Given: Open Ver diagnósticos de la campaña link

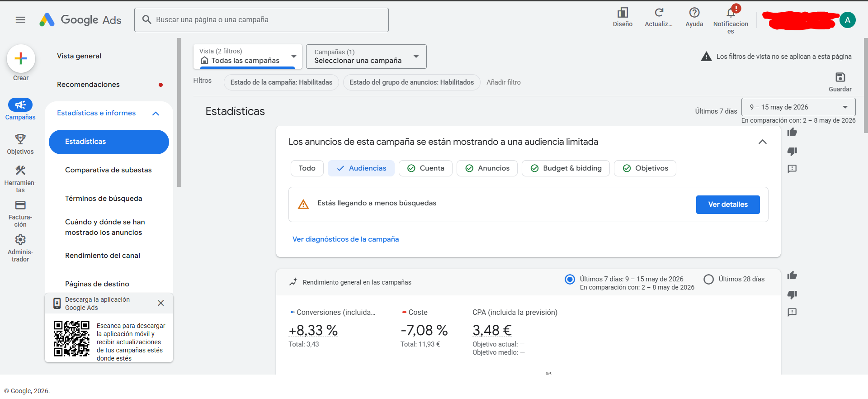Looking at the screenshot, I should coord(345,239).
